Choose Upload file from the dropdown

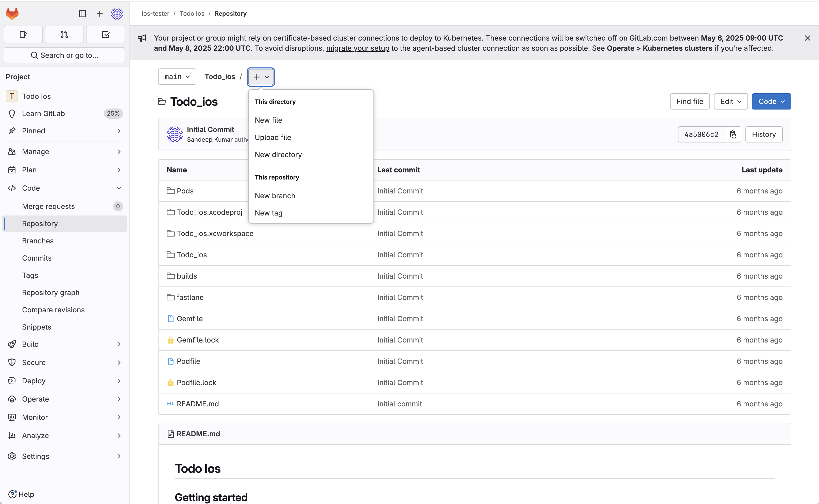(x=311, y=137)
